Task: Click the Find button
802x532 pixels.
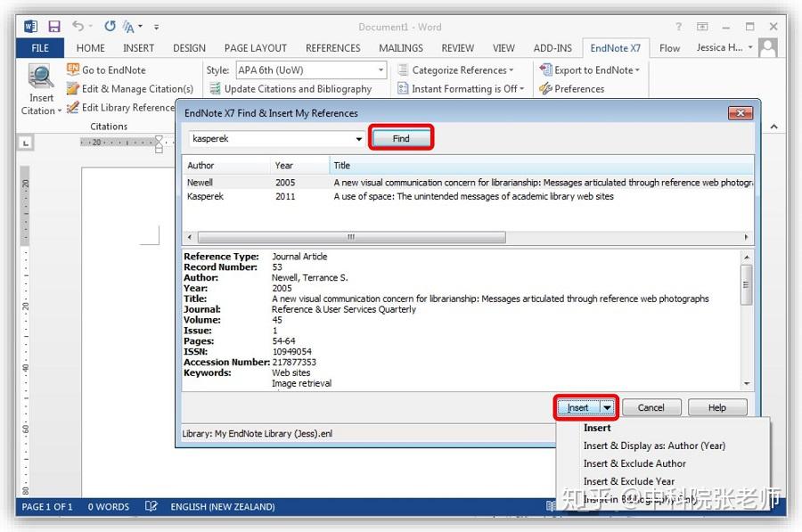Action: tap(401, 138)
